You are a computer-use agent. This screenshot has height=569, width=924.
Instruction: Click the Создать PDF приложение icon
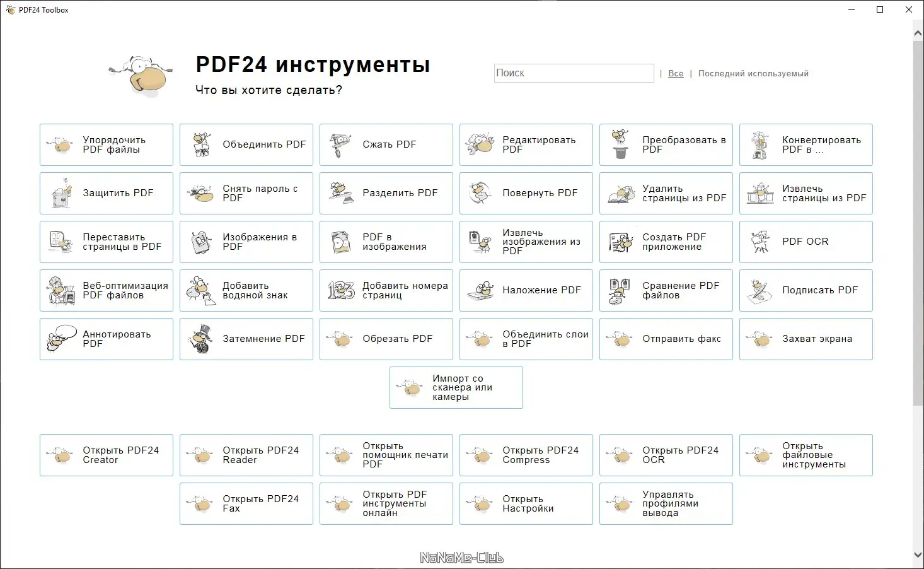tap(621, 242)
